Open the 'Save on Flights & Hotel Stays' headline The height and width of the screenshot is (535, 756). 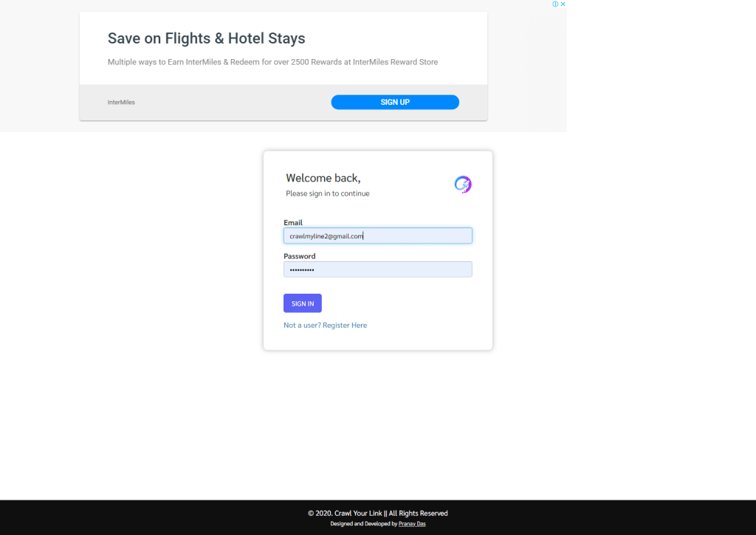(206, 38)
